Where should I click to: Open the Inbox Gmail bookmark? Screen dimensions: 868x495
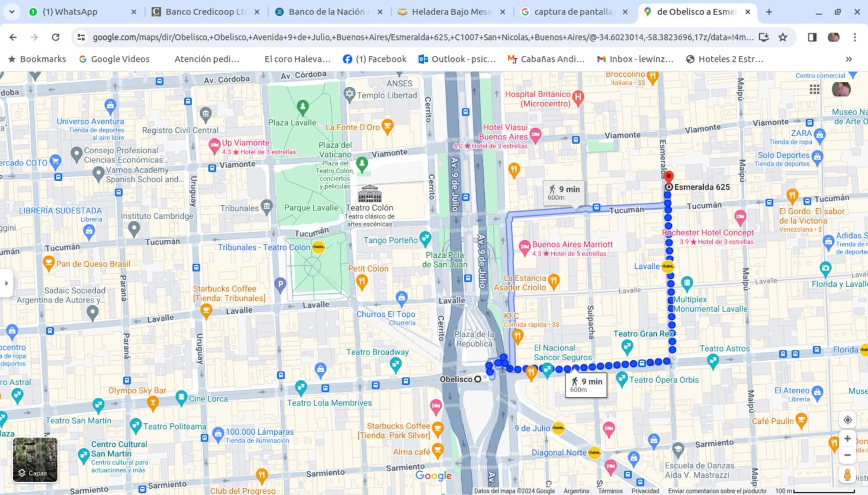[x=635, y=59]
